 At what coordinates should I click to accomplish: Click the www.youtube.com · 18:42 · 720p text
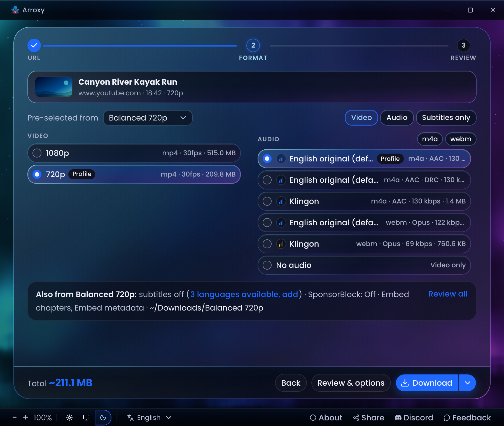point(131,93)
